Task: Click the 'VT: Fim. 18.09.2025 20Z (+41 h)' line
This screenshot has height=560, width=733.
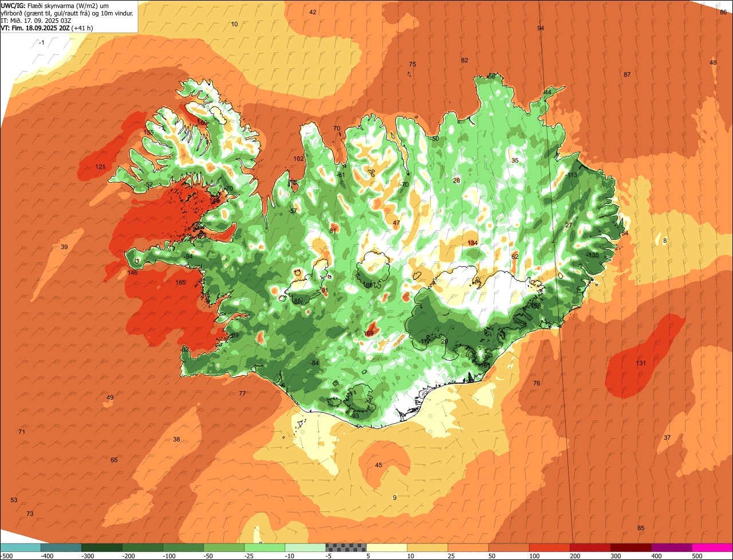Action: point(47,27)
